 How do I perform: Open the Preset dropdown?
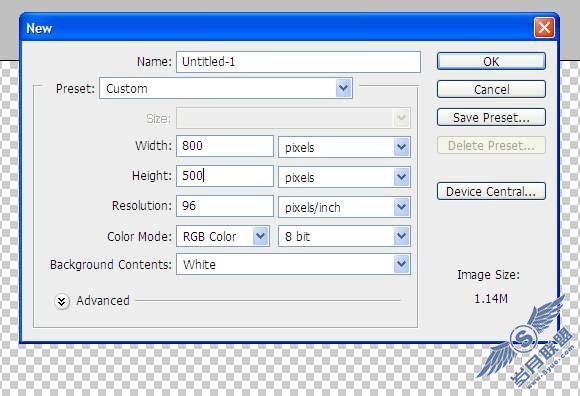(x=226, y=88)
